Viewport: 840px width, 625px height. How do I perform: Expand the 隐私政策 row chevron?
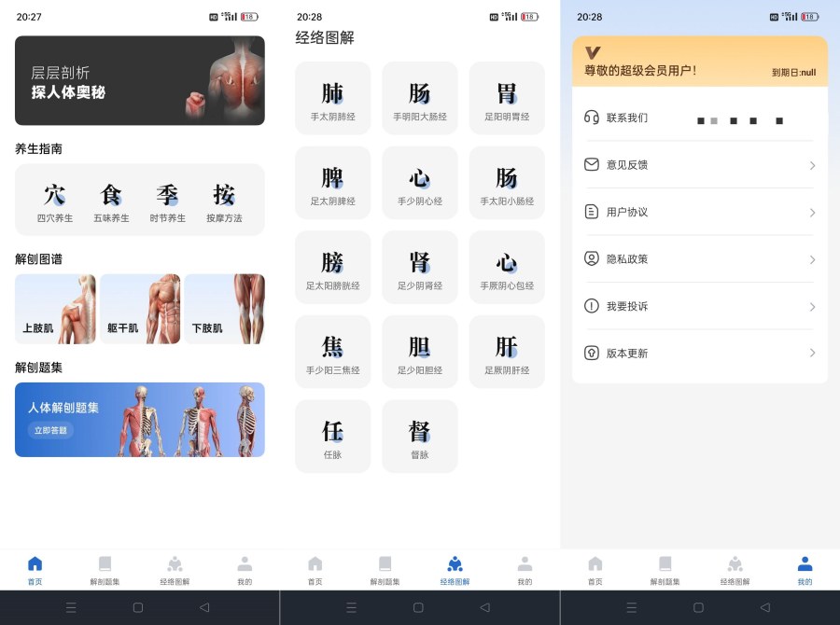click(810, 258)
